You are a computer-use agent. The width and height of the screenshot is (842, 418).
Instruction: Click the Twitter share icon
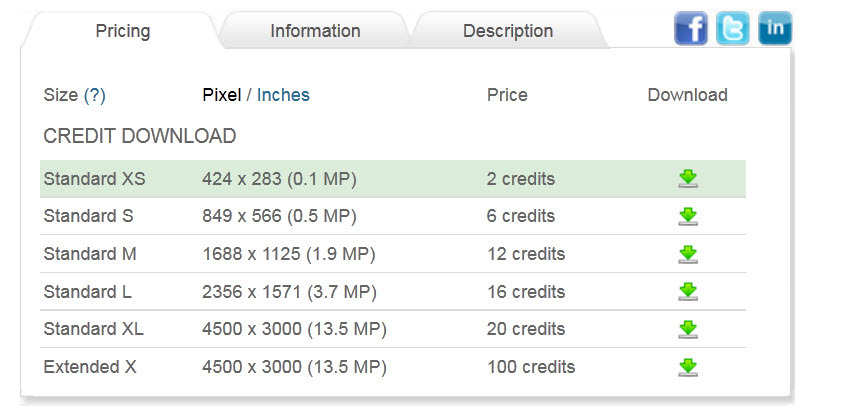[x=732, y=28]
